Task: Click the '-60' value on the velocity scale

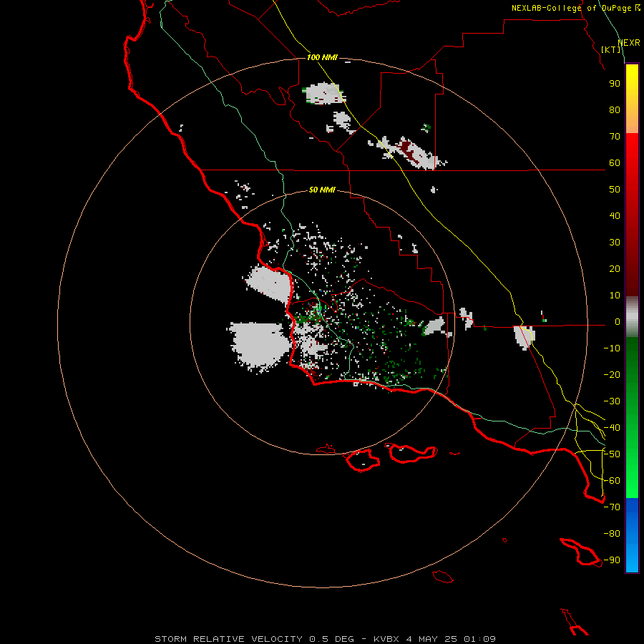Action: pos(612,481)
